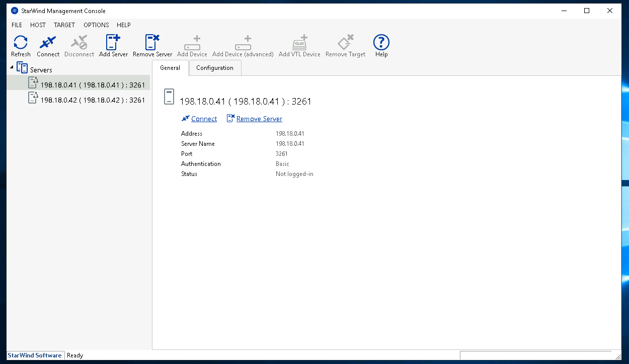Click the Connect link in details pane
Image resolution: width=629 pixels, height=364 pixels.
click(204, 119)
